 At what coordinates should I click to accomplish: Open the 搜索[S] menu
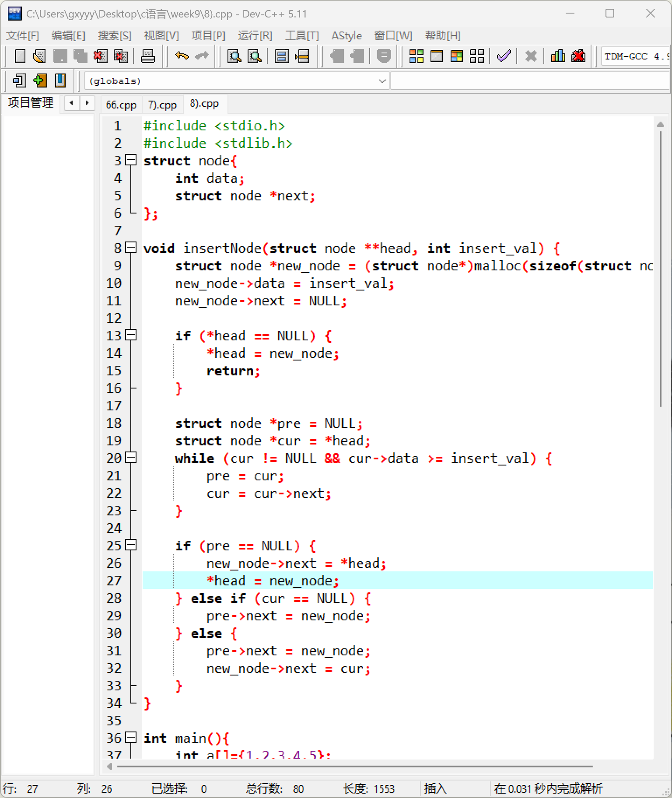115,35
